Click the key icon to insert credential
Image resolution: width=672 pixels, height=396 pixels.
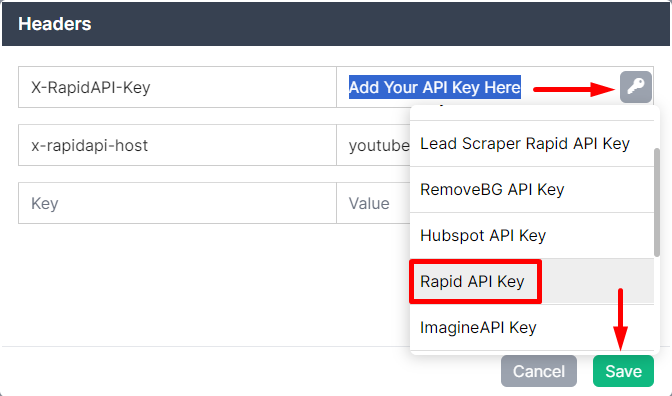click(636, 87)
